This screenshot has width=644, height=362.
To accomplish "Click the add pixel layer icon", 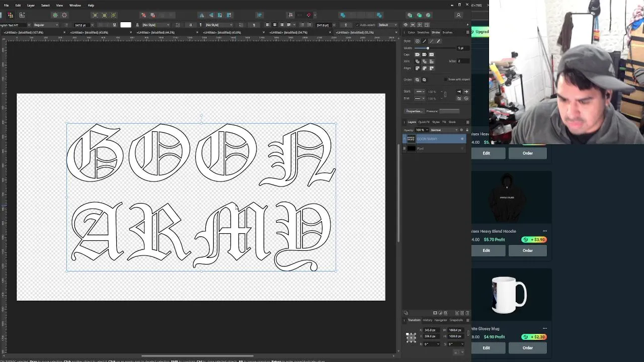I will click(x=462, y=313).
